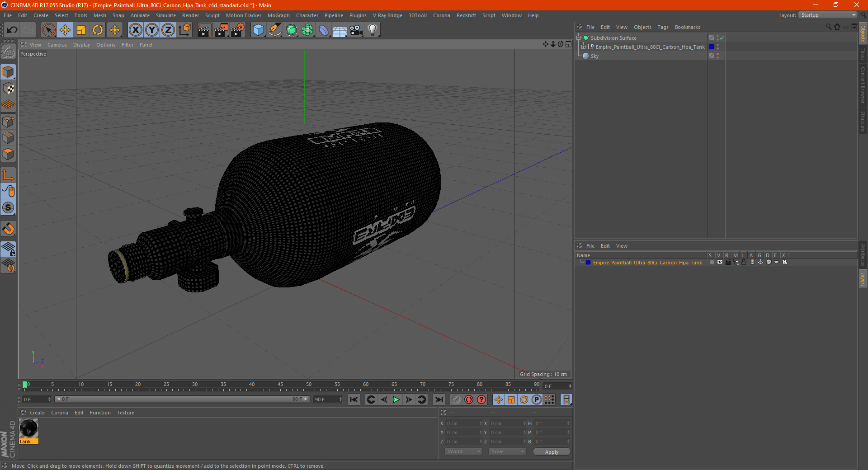Screen dimensions: 868x470
Task: Toggle the Subdivision Surface green enable checkmark
Action: coord(722,38)
